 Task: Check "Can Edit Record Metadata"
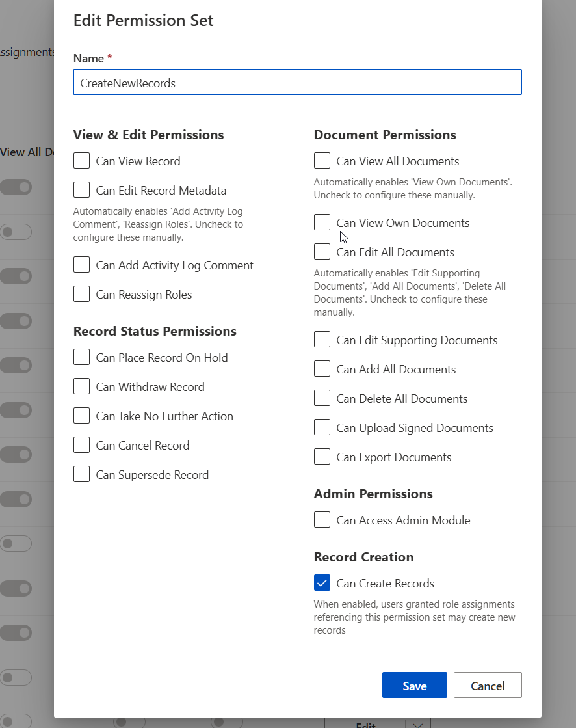81,190
